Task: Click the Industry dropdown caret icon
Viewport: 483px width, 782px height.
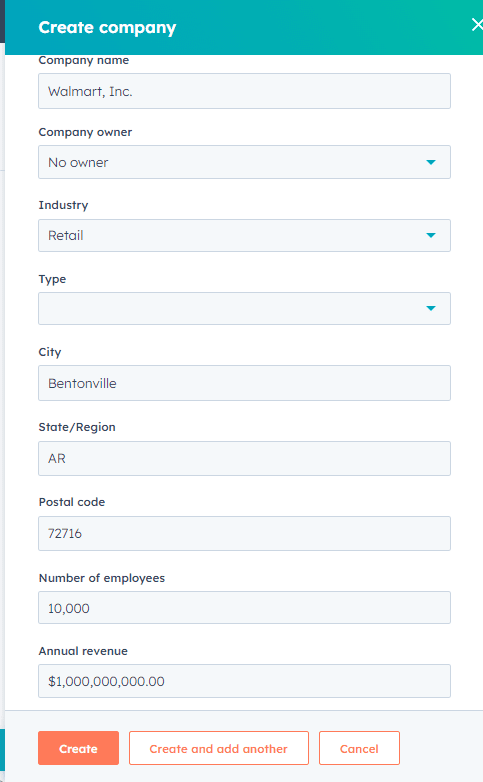Action: click(x=431, y=235)
